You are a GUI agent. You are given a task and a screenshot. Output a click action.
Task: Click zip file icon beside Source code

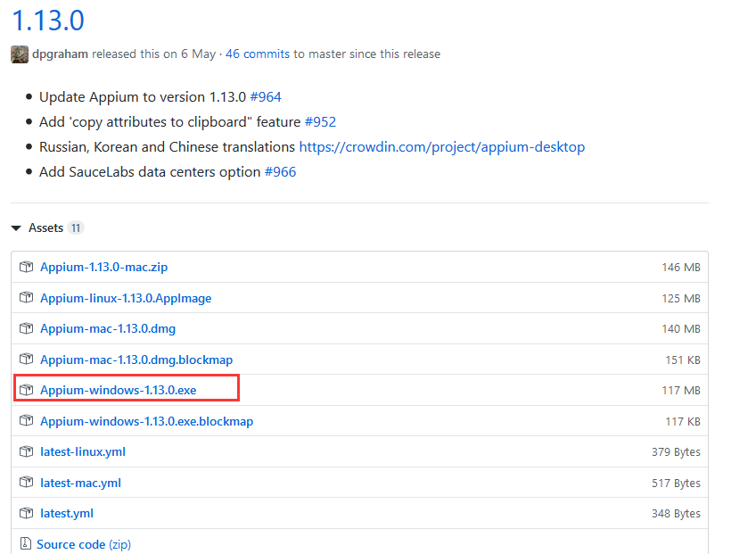pos(26,544)
